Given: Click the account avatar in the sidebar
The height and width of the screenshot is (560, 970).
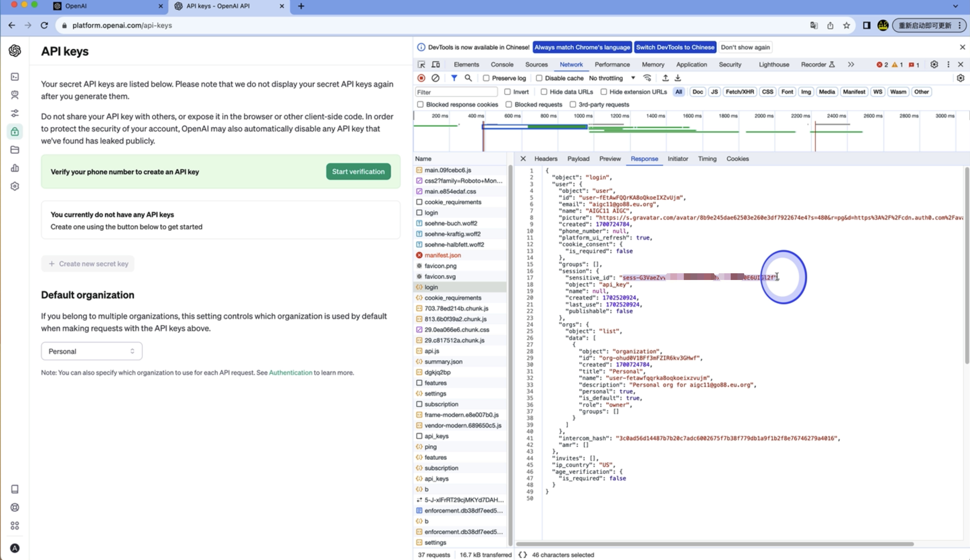Looking at the screenshot, I should click(x=15, y=548).
